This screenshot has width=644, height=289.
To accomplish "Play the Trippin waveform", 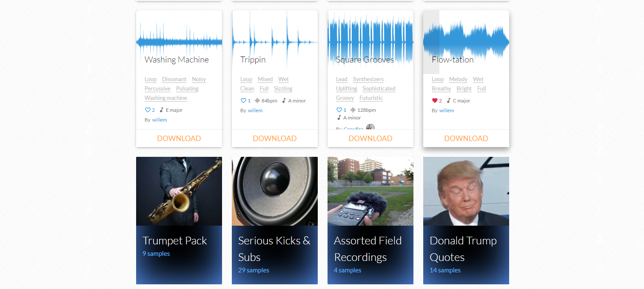I will pos(275,42).
